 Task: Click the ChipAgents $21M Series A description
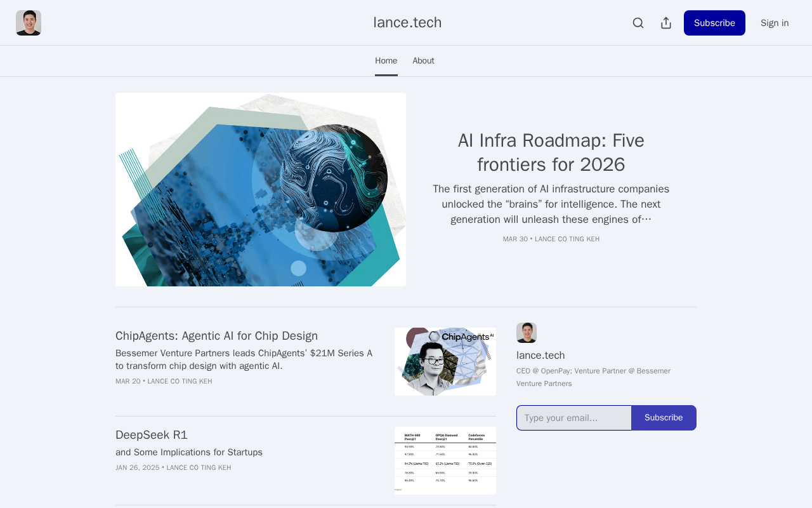[244, 359]
